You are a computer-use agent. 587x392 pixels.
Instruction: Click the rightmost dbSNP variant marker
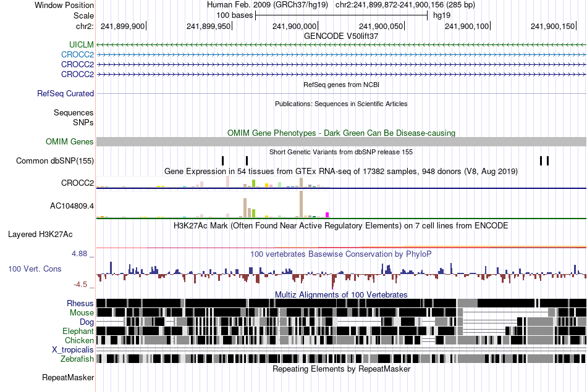click(547, 161)
